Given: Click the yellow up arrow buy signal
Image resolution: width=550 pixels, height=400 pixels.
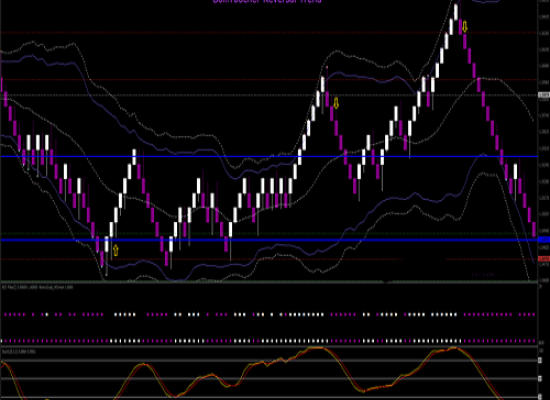Looking at the screenshot, I should (x=115, y=250).
